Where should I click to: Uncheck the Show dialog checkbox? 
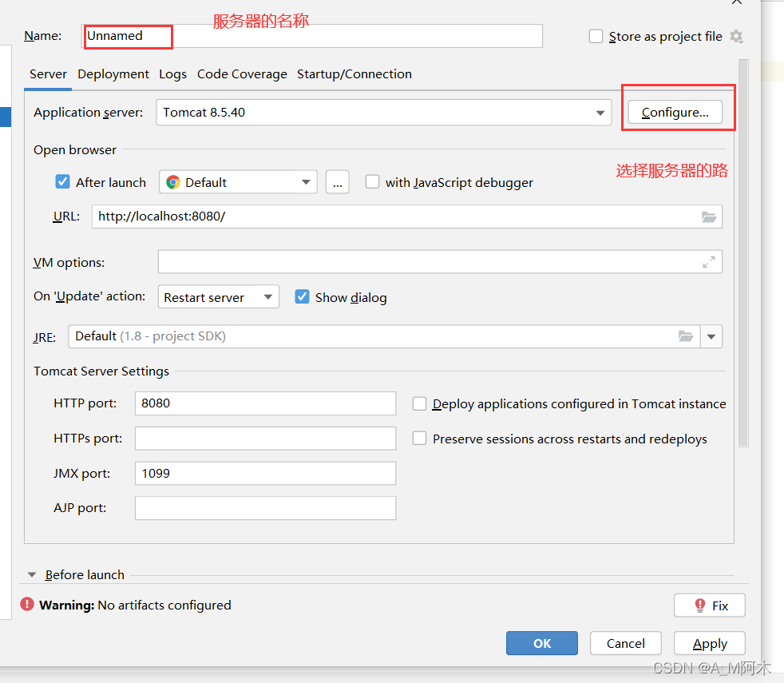(302, 296)
